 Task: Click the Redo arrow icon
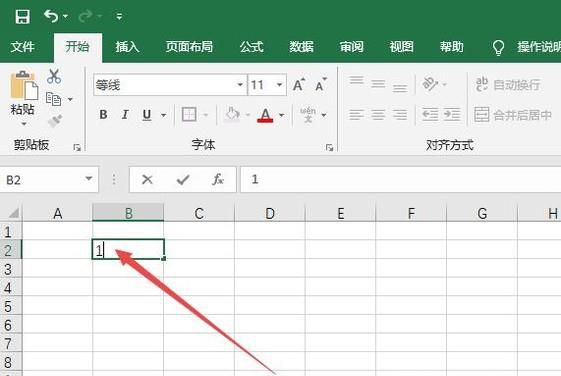coord(86,16)
